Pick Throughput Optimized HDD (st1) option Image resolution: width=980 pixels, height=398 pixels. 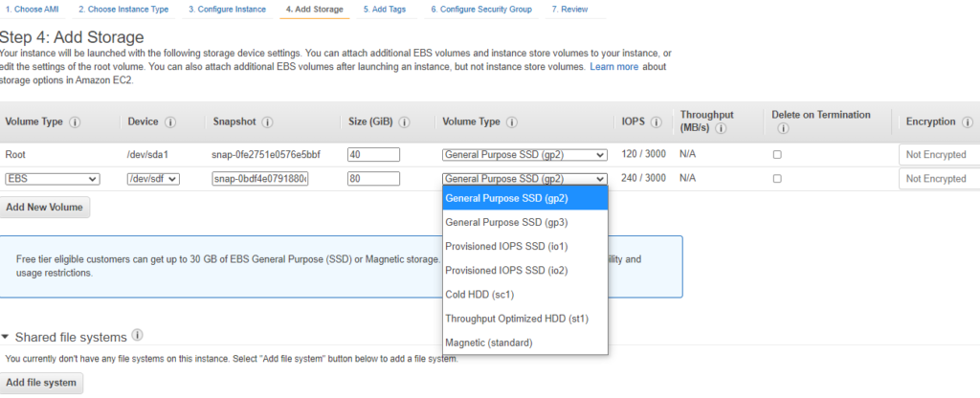point(525,318)
